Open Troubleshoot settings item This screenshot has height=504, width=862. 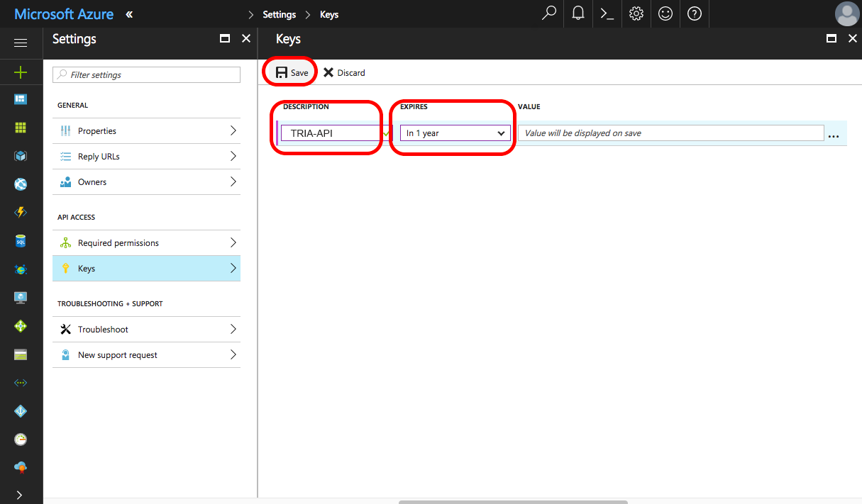[x=146, y=330]
